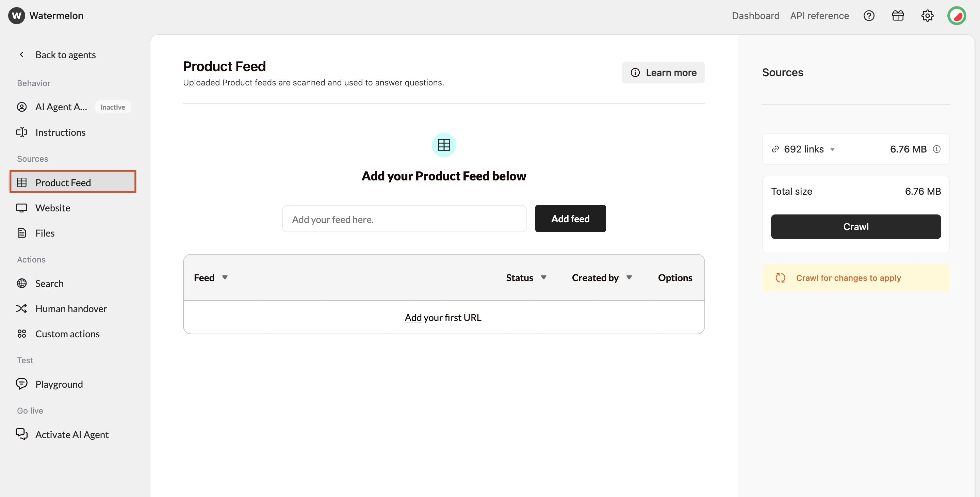980x497 pixels.
Task: Click the Website monitor icon
Action: [22, 208]
